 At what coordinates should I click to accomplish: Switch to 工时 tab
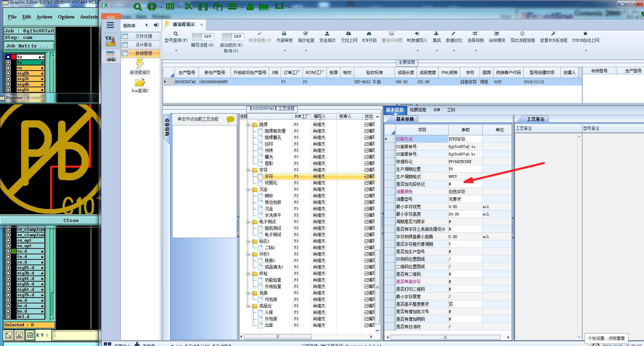click(x=451, y=110)
